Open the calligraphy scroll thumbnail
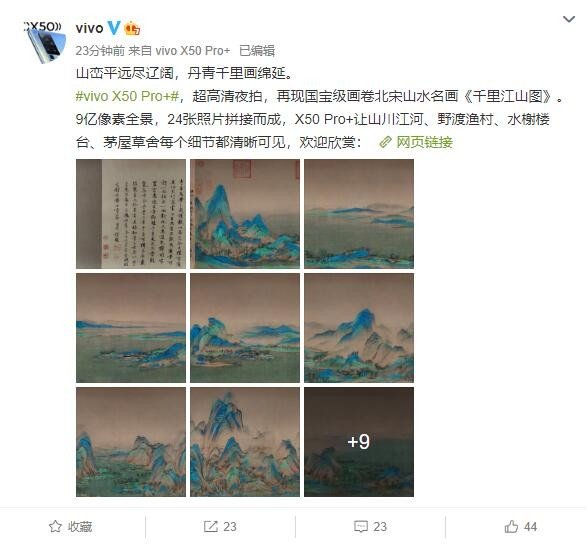This screenshot has height=544, width=587. point(131,214)
